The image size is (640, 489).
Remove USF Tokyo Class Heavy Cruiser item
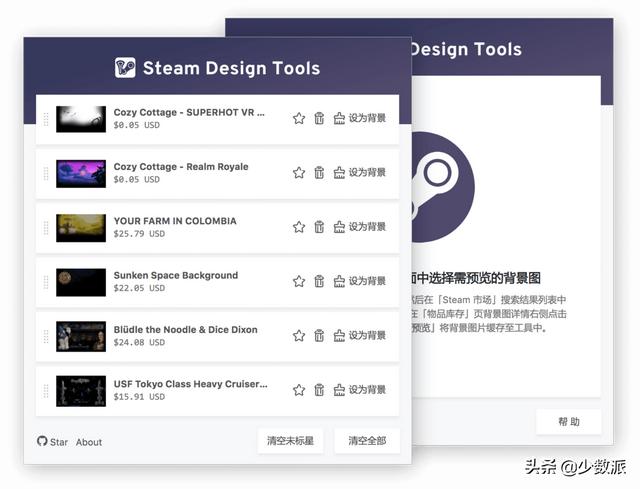point(319,389)
